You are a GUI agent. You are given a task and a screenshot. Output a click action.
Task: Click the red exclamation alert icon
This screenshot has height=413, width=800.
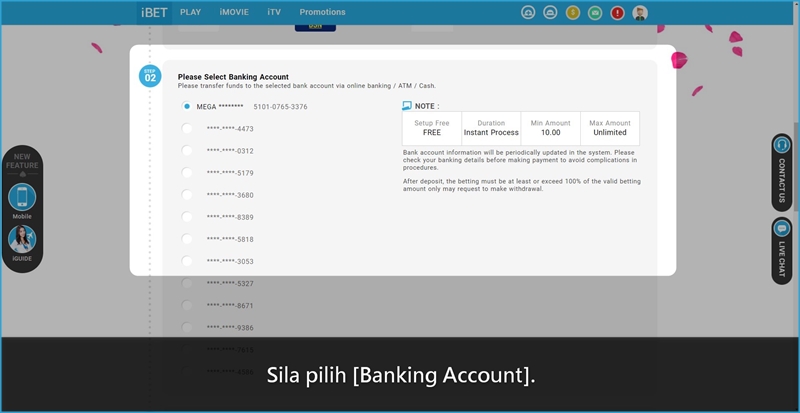coord(617,13)
